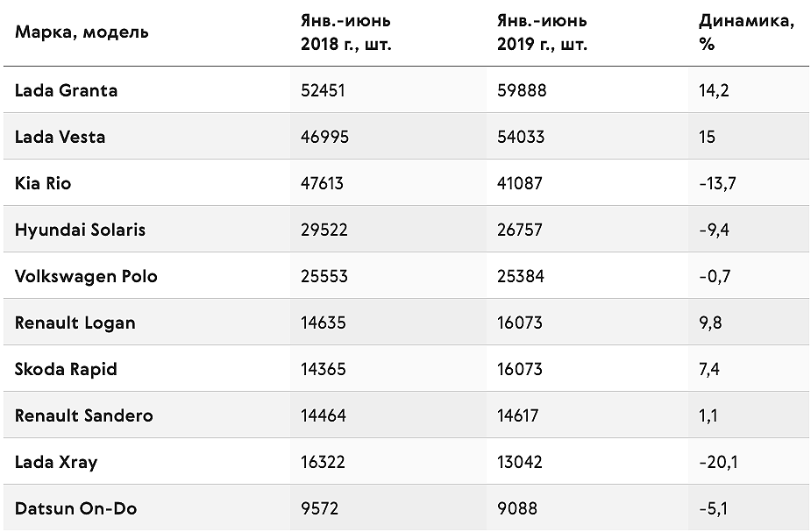811x532 pixels.
Task: Click the Марка, модель column header
Action: pos(82,32)
